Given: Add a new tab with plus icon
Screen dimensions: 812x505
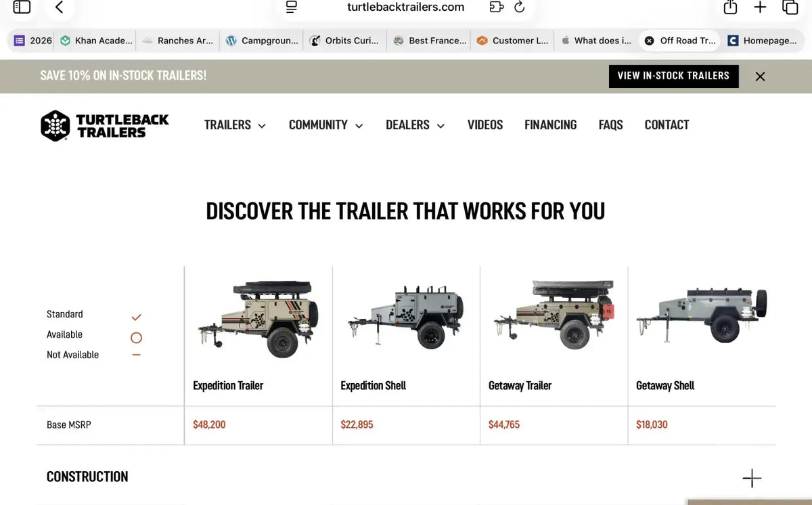Looking at the screenshot, I should tap(760, 7).
